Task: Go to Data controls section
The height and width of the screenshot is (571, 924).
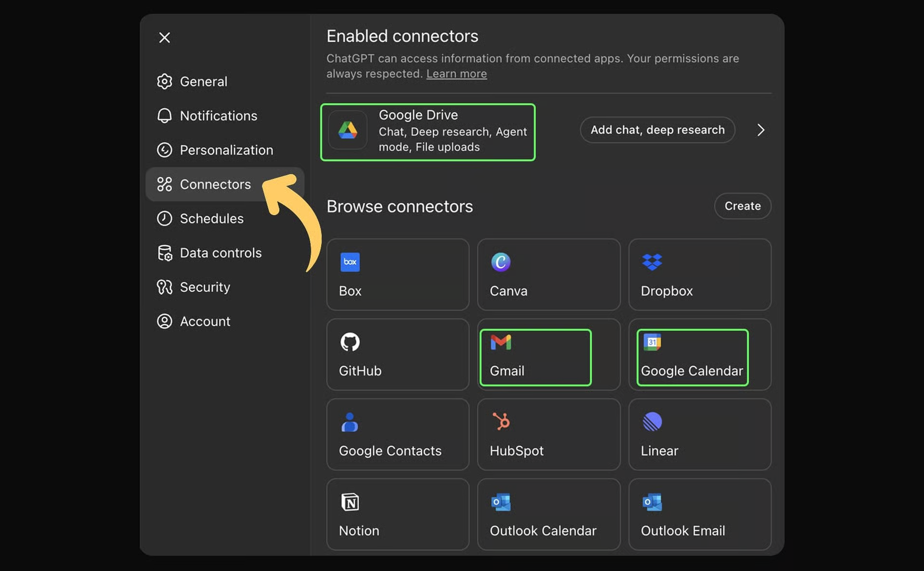Action: (220, 253)
